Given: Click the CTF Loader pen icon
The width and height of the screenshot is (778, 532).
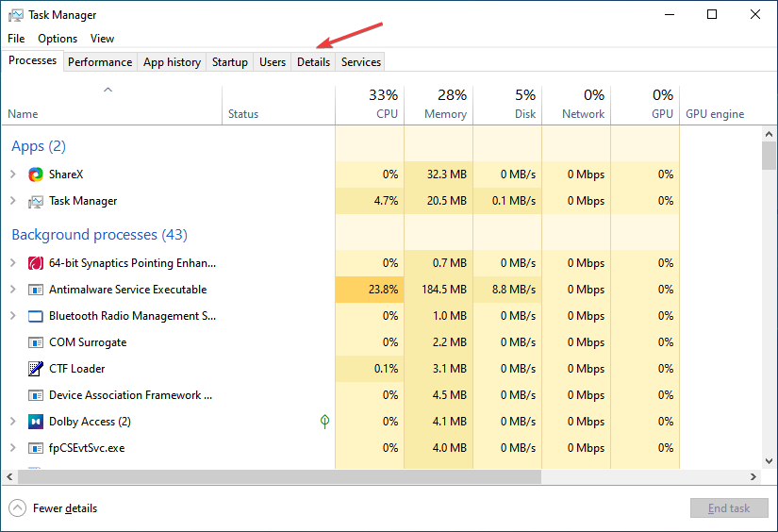Looking at the screenshot, I should point(36,369).
